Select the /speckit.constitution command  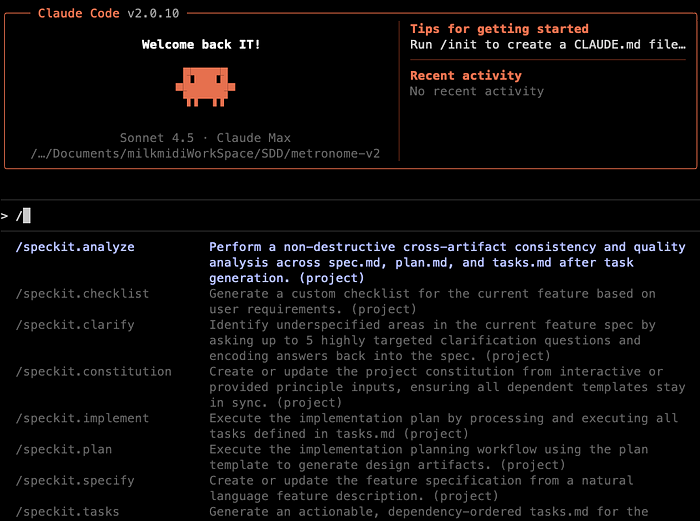[x=93, y=371]
